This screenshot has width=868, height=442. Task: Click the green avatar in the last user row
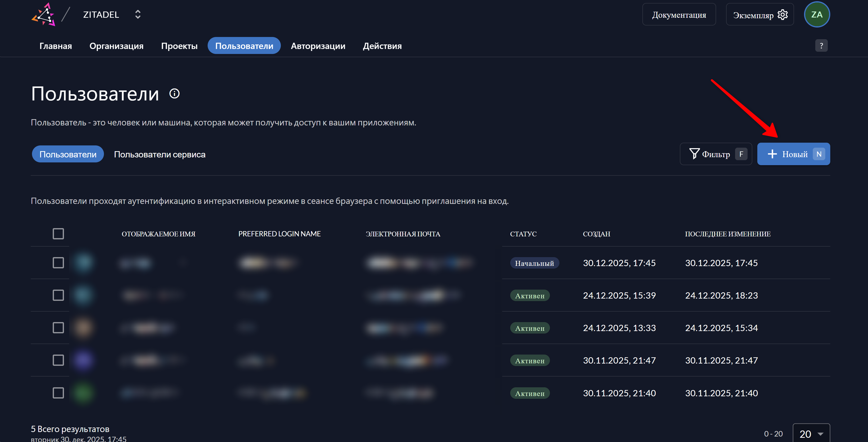[83, 393]
